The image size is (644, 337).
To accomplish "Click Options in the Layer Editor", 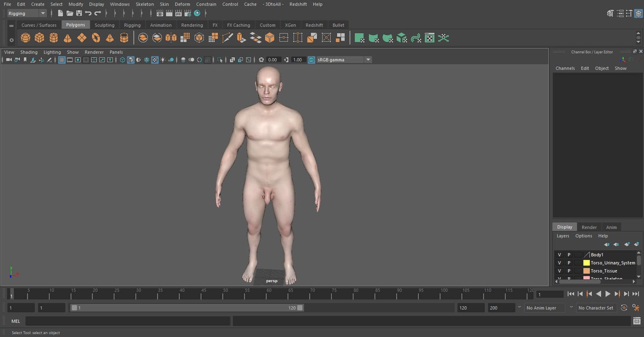I will 584,236.
